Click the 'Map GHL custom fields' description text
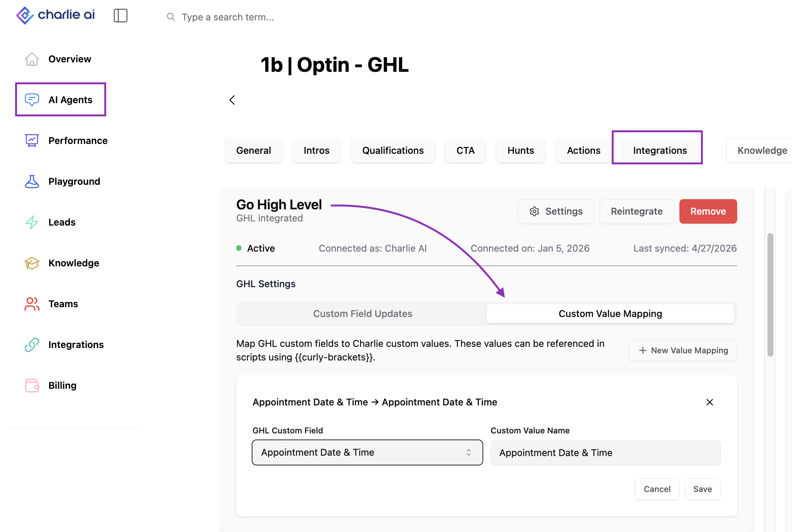This screenshot has width=792, height=532. click(420, 350)
